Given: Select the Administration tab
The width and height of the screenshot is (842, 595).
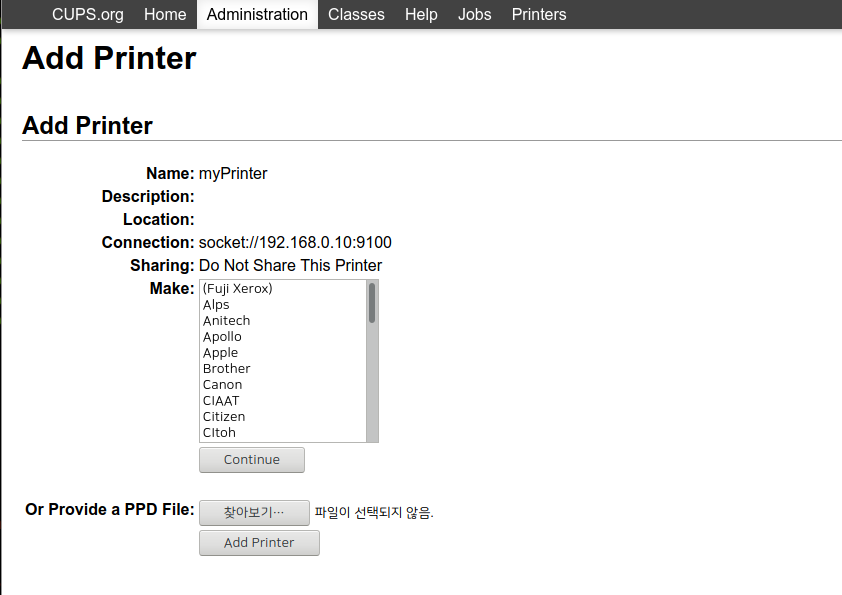Looking at the screenshot, I should point(257,14).
